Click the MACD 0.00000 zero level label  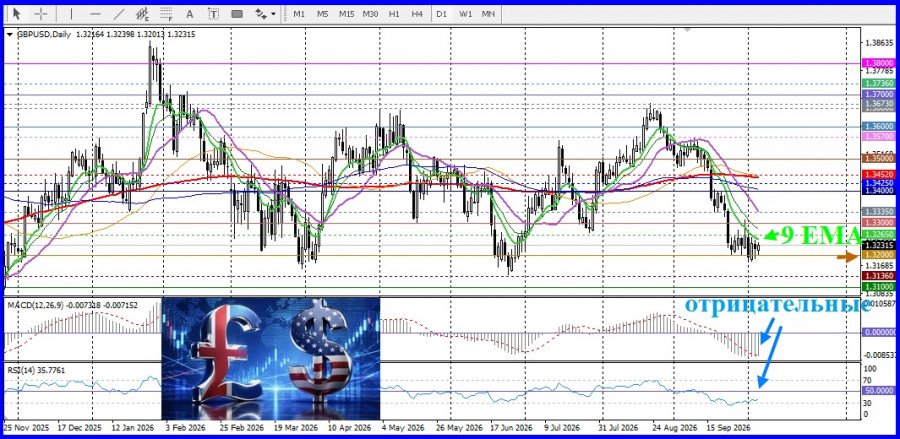[x=879, y=332]
